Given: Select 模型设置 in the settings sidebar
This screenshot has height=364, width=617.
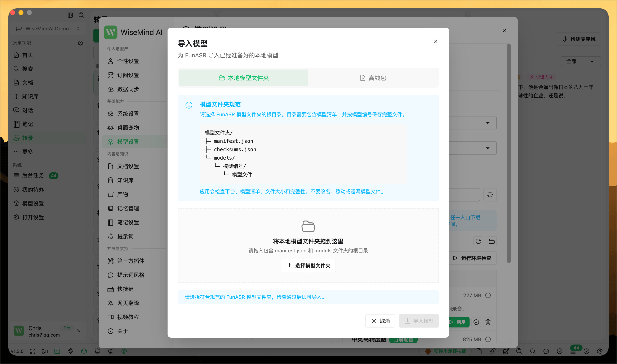Looking at the screenshot, I should (x=135, y=142).
